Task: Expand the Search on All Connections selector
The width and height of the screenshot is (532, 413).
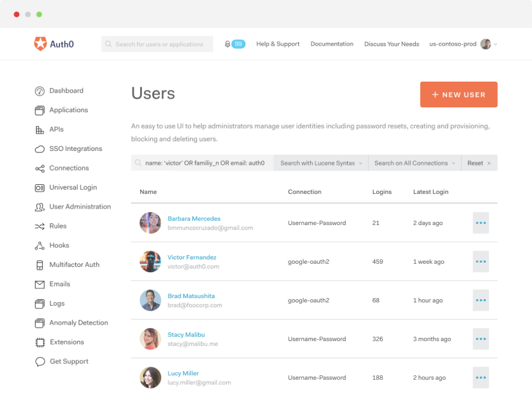Action: (414, 163)
